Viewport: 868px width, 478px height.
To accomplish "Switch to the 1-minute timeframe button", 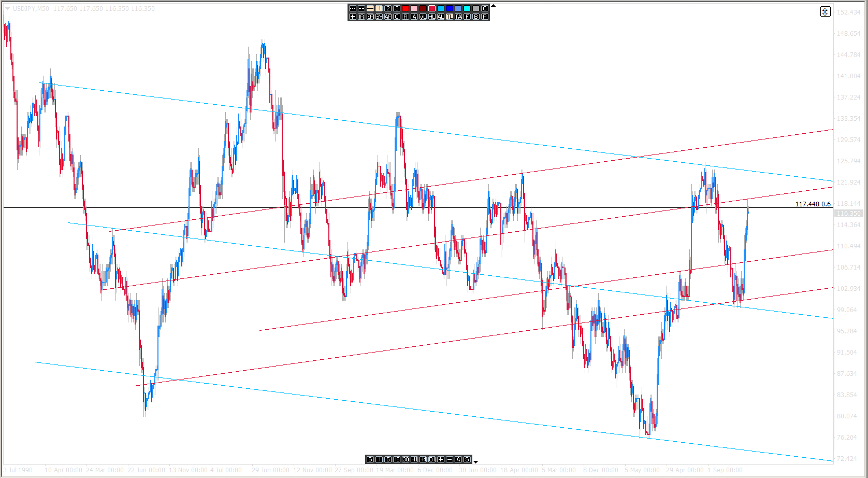I will tap(379, 459).
